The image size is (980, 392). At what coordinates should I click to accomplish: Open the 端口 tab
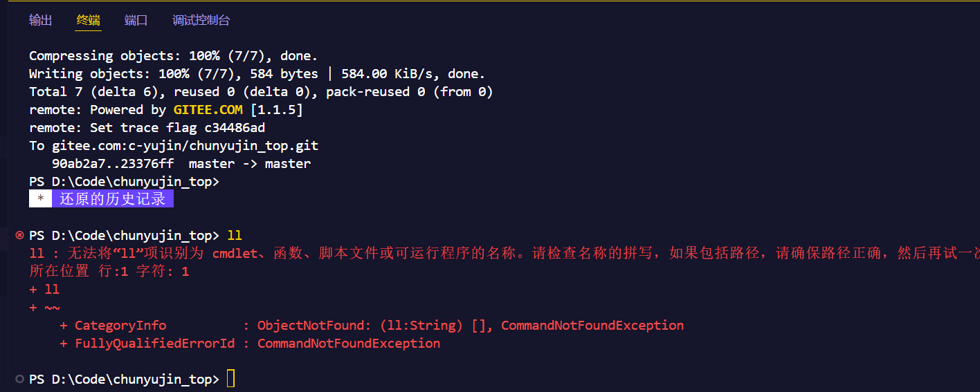click(x=136, y=21)
